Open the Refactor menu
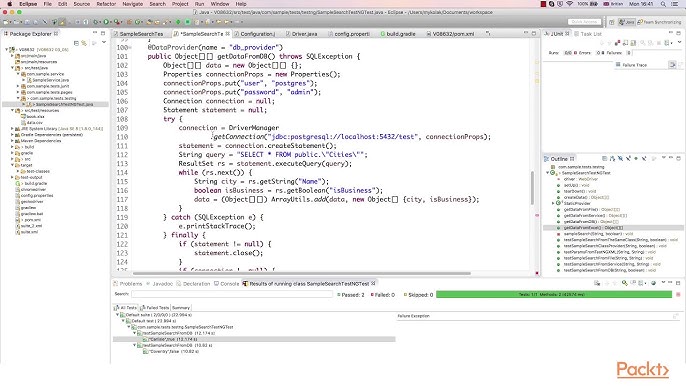Screen dimensions: 686x386 click(106, 4)
